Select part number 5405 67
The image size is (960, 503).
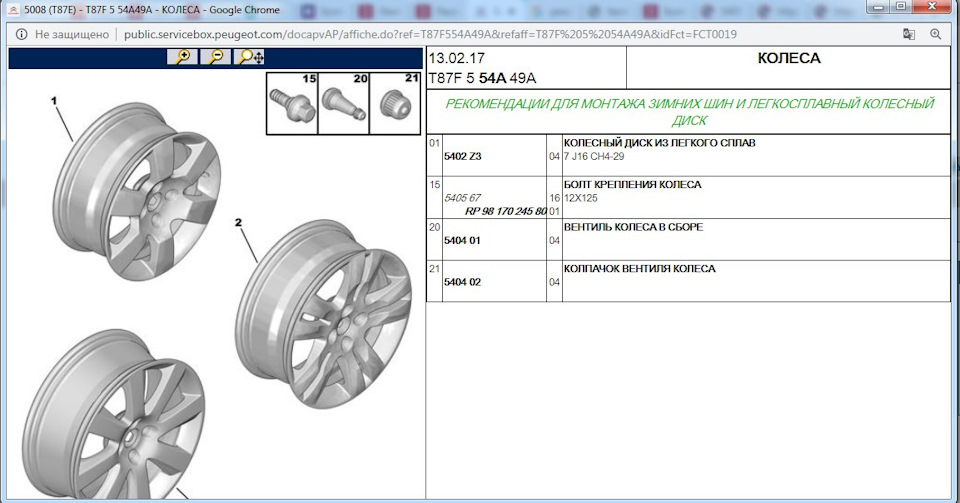(462, 198)
